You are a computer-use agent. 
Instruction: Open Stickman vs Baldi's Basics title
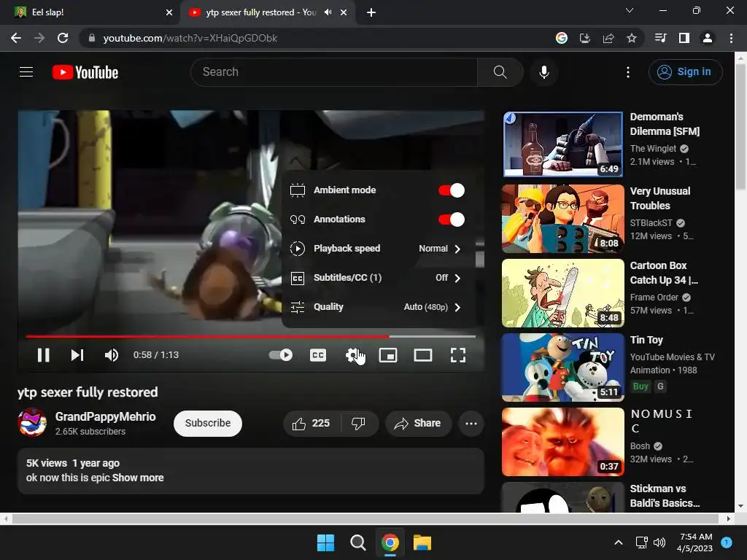pyautogui.click(x=665, y=496)
